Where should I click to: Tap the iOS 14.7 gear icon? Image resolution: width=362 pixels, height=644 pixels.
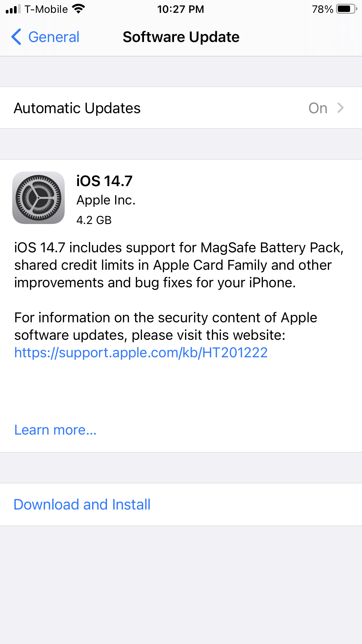38,198
